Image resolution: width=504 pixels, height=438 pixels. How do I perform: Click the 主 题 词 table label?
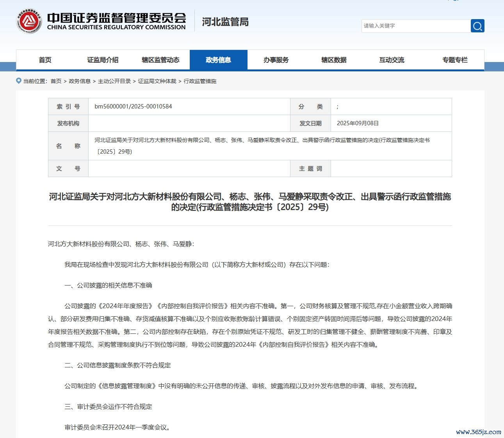click(310, 168)
